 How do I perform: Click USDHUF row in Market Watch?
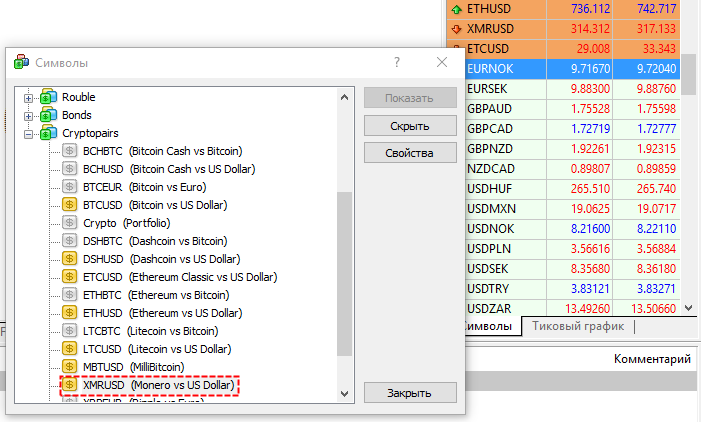point(572,189)
